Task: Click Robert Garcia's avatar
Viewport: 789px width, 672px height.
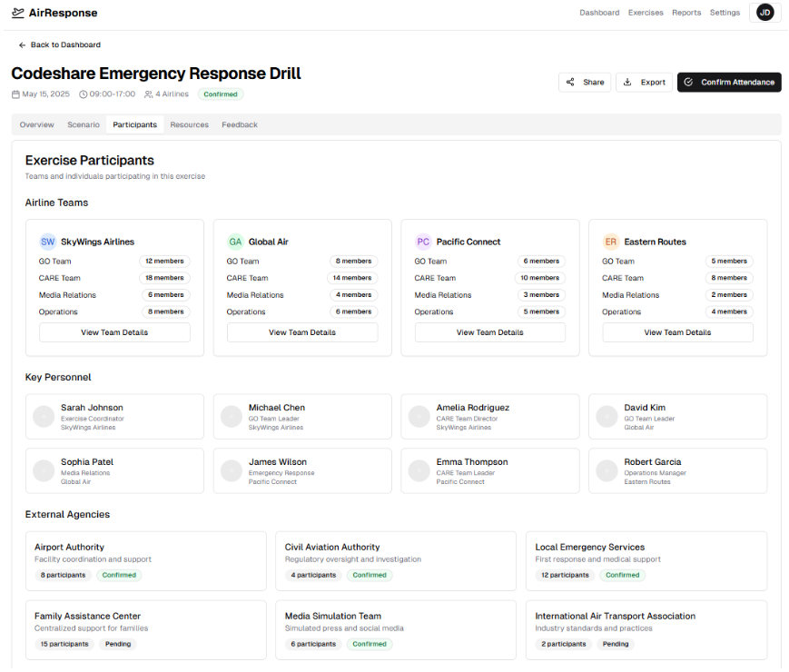Action: coord(607,471)
